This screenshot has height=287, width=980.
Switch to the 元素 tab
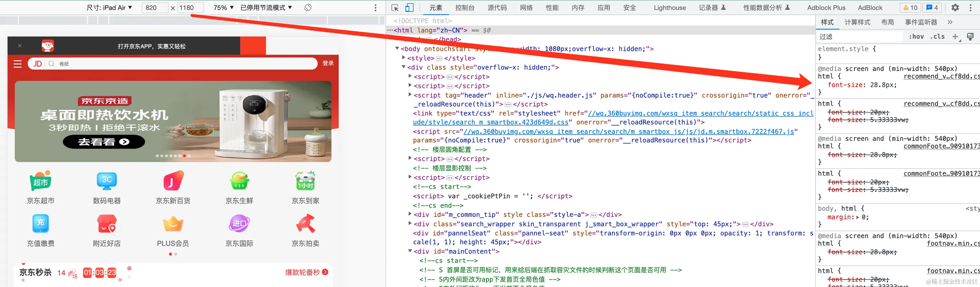pos(436,7)
